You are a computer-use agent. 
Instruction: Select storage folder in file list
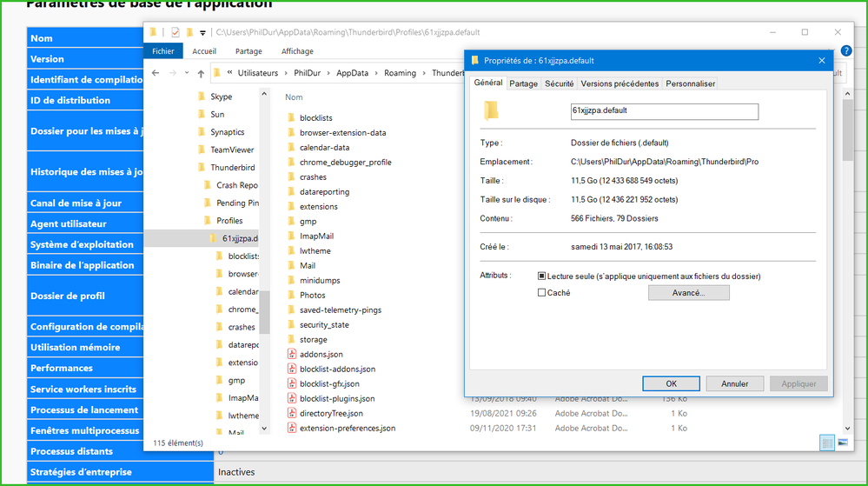tap(314, 340)
